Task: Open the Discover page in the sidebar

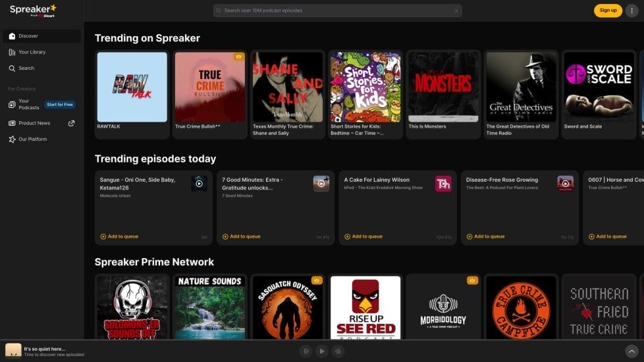Action: [28, 36]
